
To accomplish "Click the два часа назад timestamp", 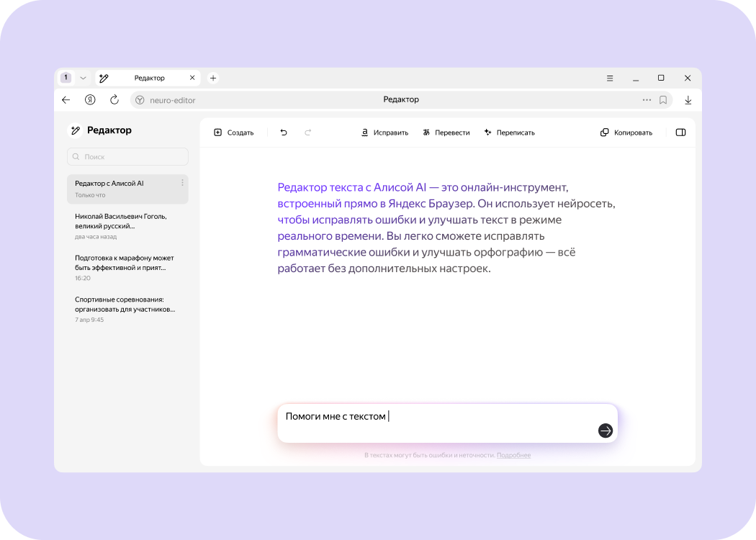I will (96, 237).
